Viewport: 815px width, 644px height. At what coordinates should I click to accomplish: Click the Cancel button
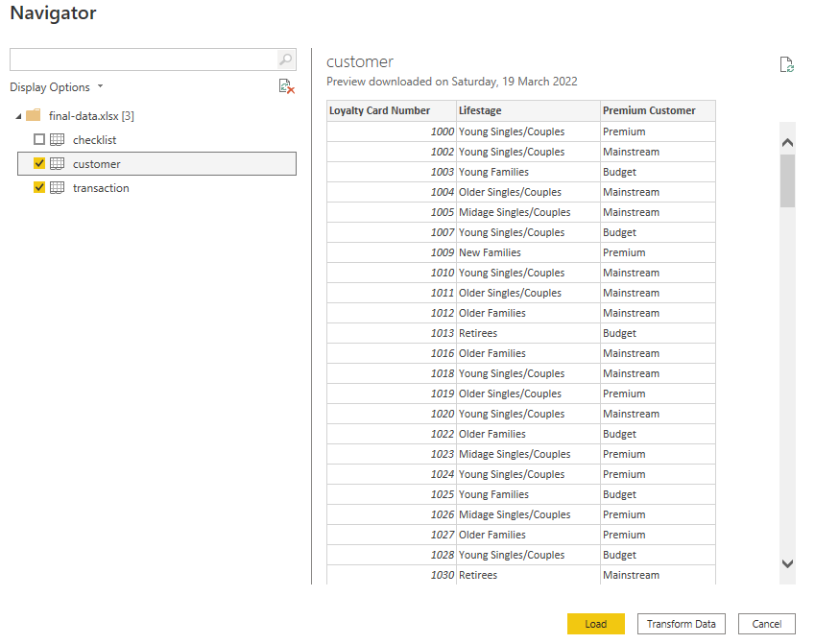[x=766, y=624]
